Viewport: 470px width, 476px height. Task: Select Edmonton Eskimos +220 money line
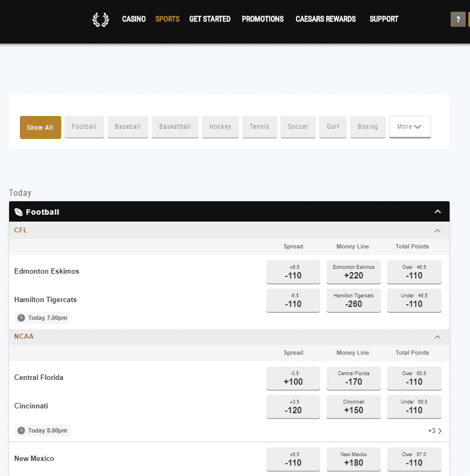(353, 272)
